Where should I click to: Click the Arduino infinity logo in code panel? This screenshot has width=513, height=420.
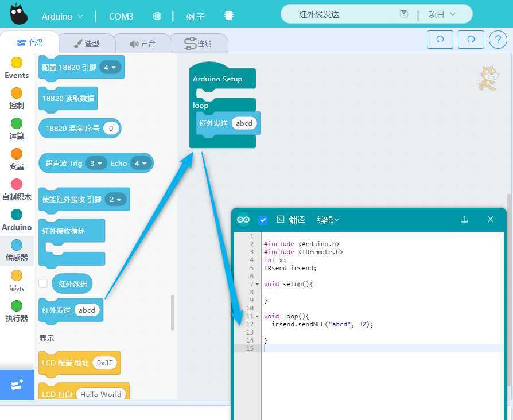point(243,220)
